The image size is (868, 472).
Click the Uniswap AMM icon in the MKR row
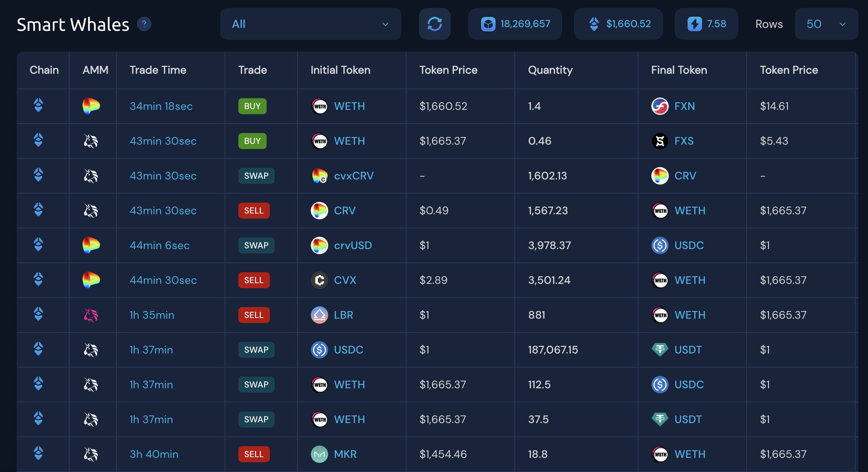pos(91,454)
